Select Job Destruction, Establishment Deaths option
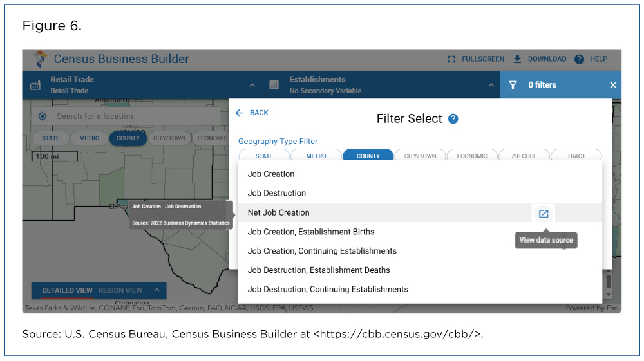This screenshot has width=644, height=361. tap(319, 270)
